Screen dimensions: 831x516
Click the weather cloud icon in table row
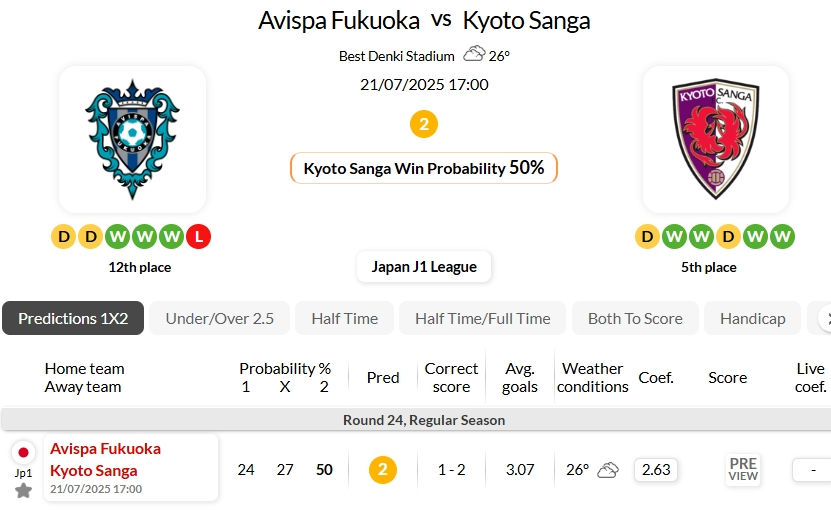(x=608, y=470)
